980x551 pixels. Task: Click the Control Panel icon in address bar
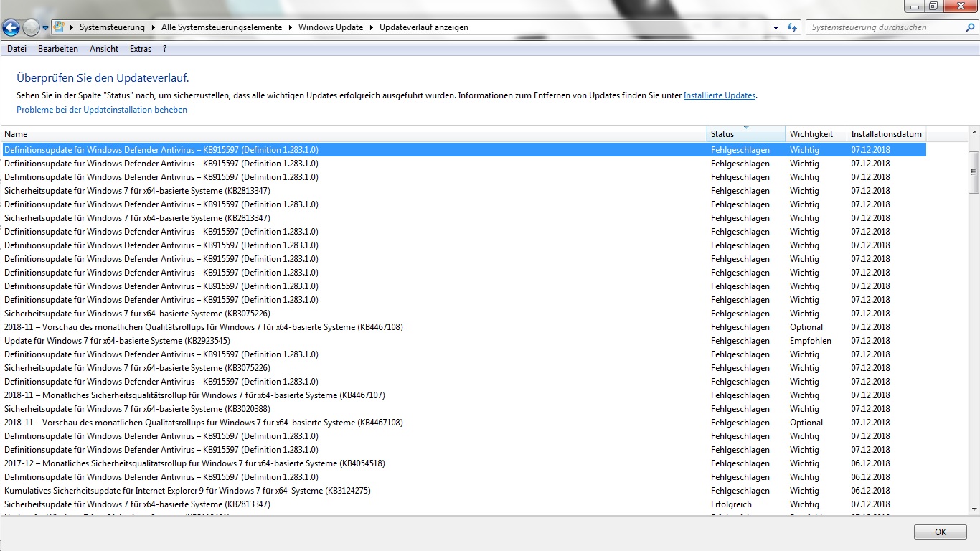60,27
